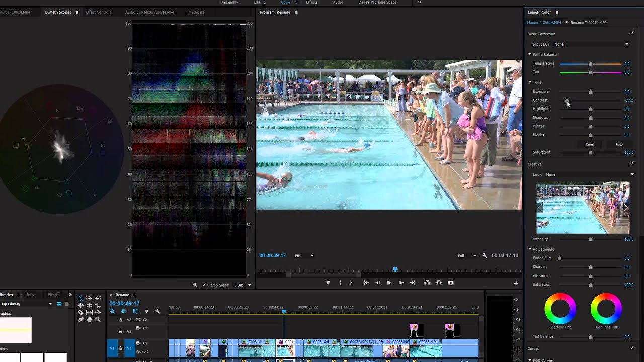Select the Selection tool arrow
Viewport: 644px width, 362px height.
80,298
